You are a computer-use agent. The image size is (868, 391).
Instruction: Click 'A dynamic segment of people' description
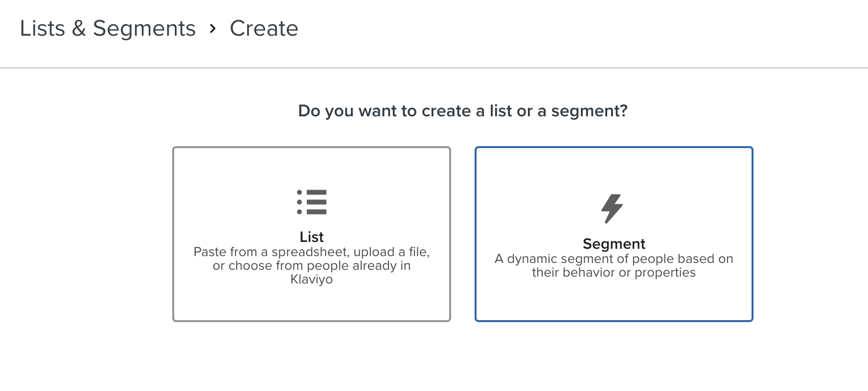click(614, 265)
